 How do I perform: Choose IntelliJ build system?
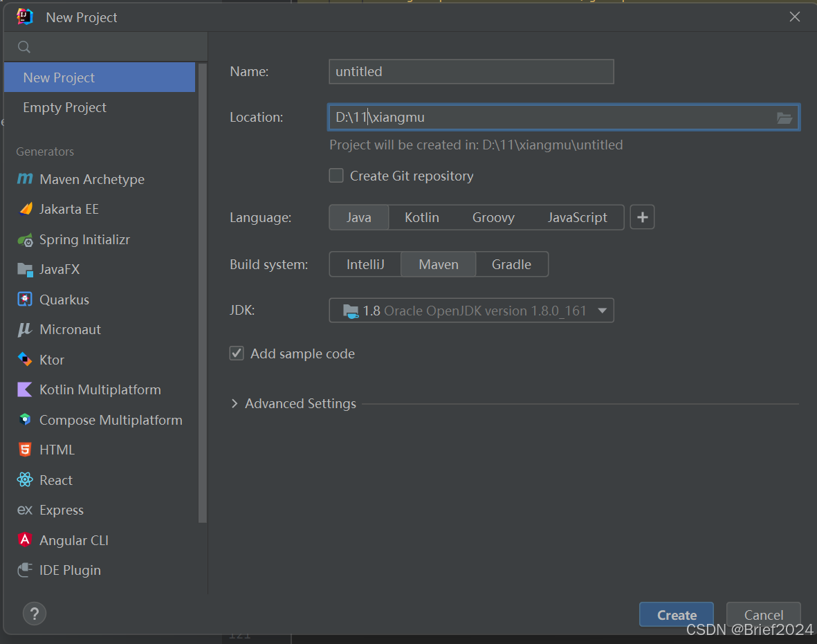pyautogui.click(x=365, y=264)
